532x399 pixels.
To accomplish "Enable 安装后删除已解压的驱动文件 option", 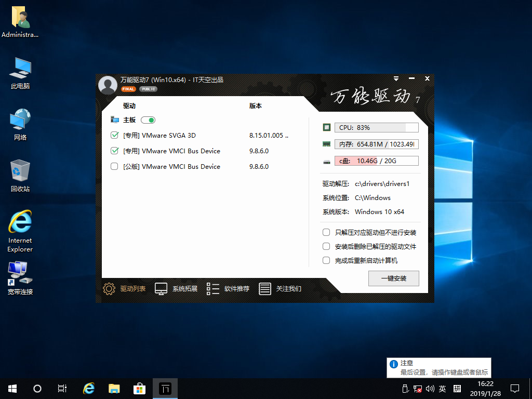I will (x=326, y=246).
